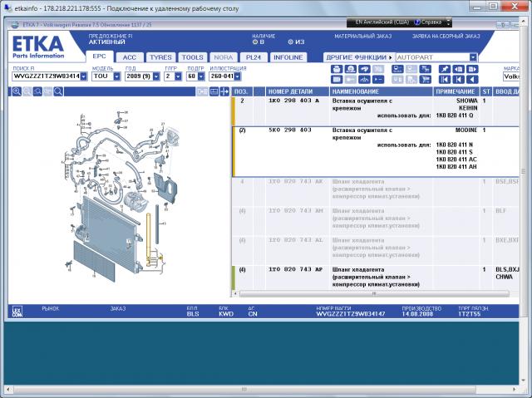532x398 pixels.
Task: Click МАТЕРИАЛЬНЫЙ ЗАКАЗ in the header
Action: [362, 37]
